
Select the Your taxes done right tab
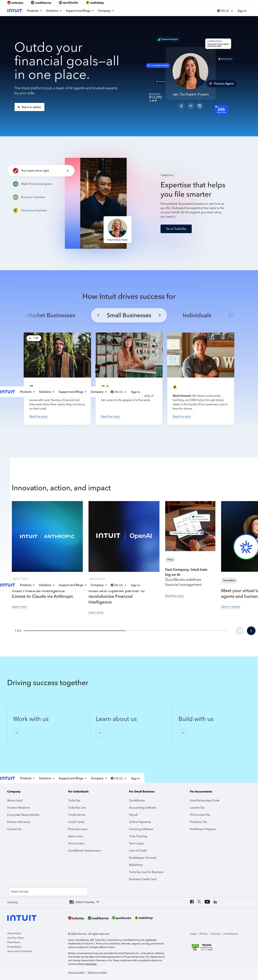point(41,171)
